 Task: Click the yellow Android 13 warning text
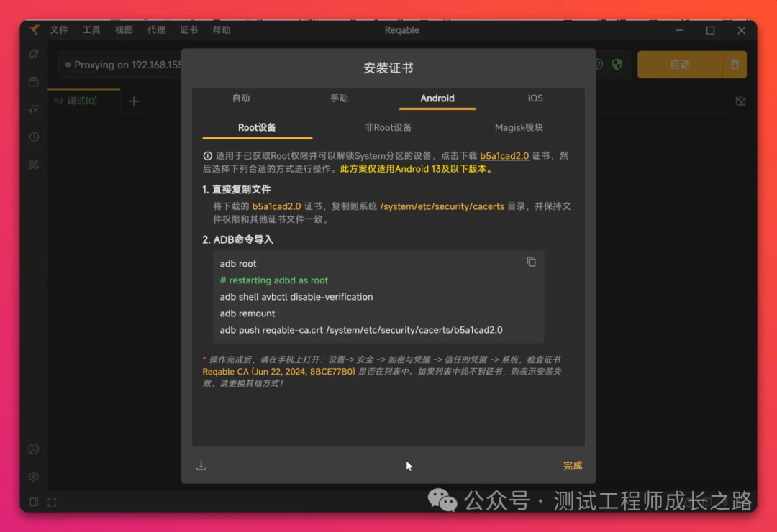pos(417,169)
